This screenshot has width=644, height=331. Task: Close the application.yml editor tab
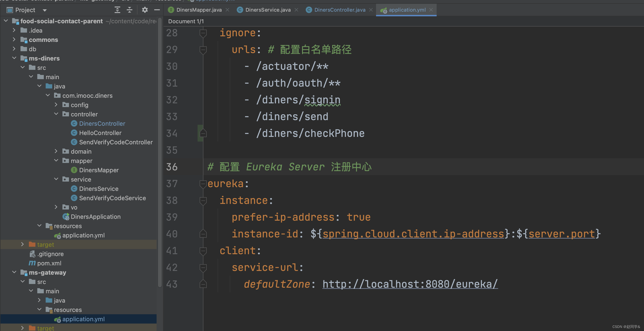pyautogui.click(x=431, y=10)
